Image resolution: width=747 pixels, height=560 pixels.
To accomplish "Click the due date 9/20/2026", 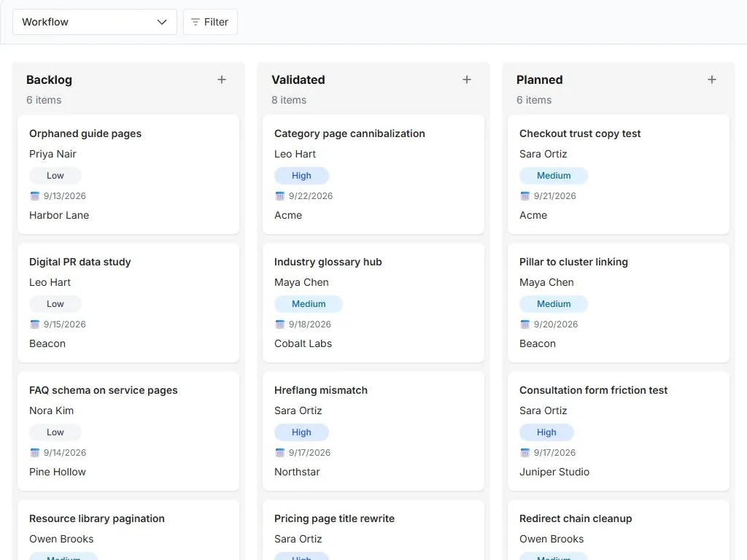I will (x=555, y=324).
